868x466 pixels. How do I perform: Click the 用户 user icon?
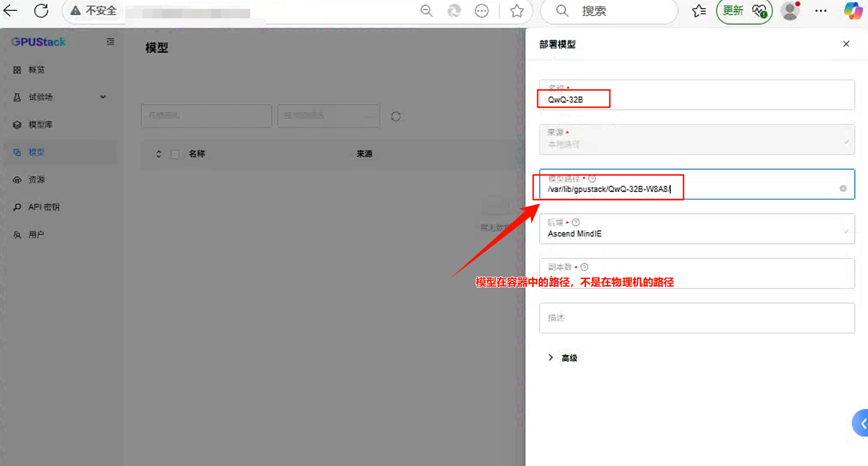[x=17, y=235]
